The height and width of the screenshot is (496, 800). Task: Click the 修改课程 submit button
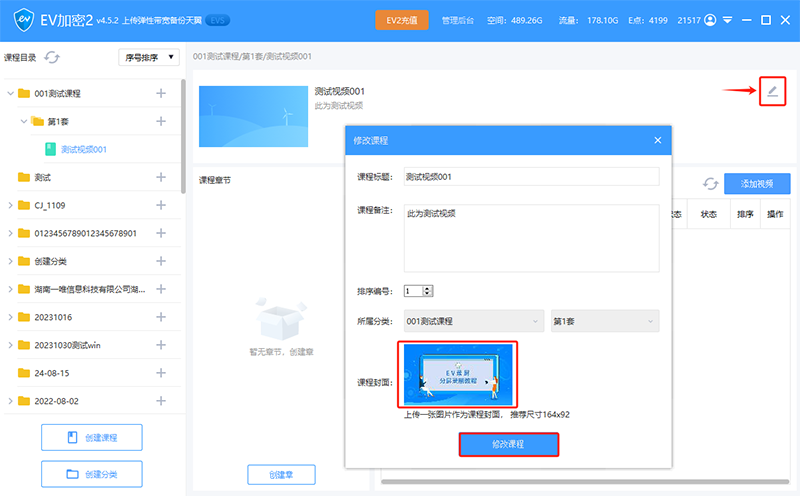click(x=508, y=444)
